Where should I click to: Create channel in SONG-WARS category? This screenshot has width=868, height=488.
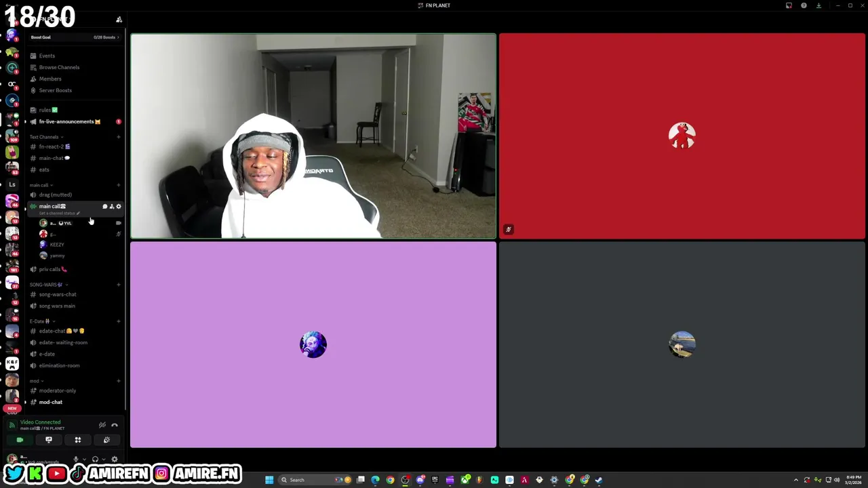point(119,285)
